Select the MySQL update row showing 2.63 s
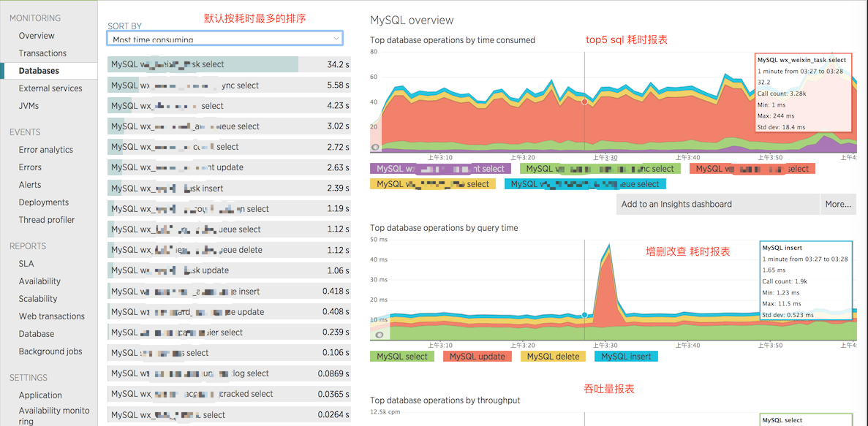The width and height of the screenshot is (868, 426). click(x=229, y=167)
